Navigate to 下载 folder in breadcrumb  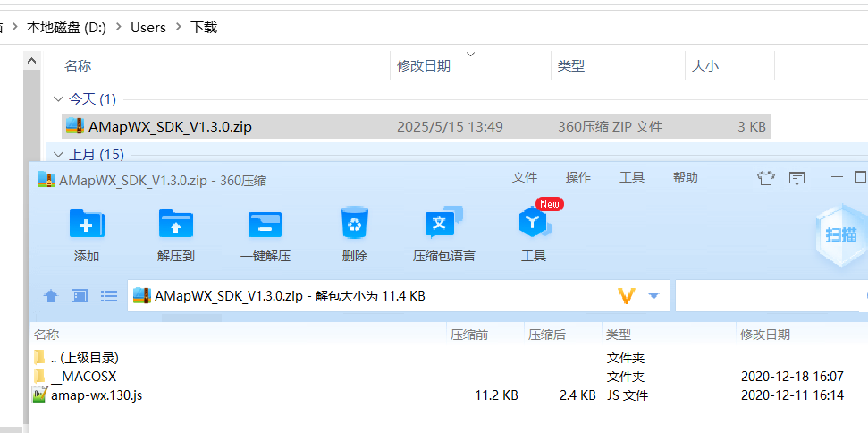pos(204,27)
